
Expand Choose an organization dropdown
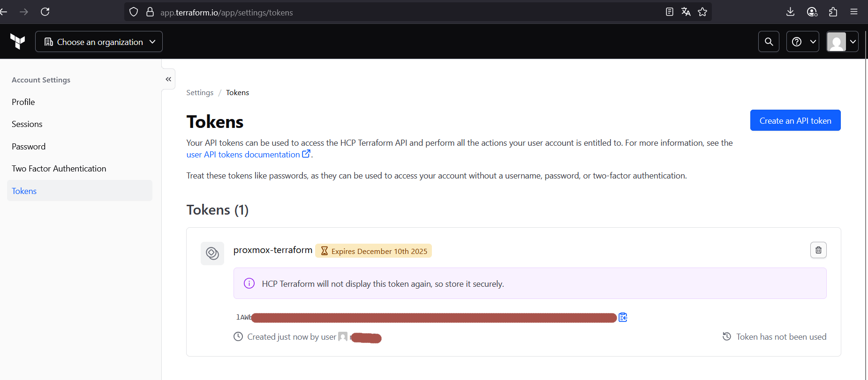tap(99, 42)
